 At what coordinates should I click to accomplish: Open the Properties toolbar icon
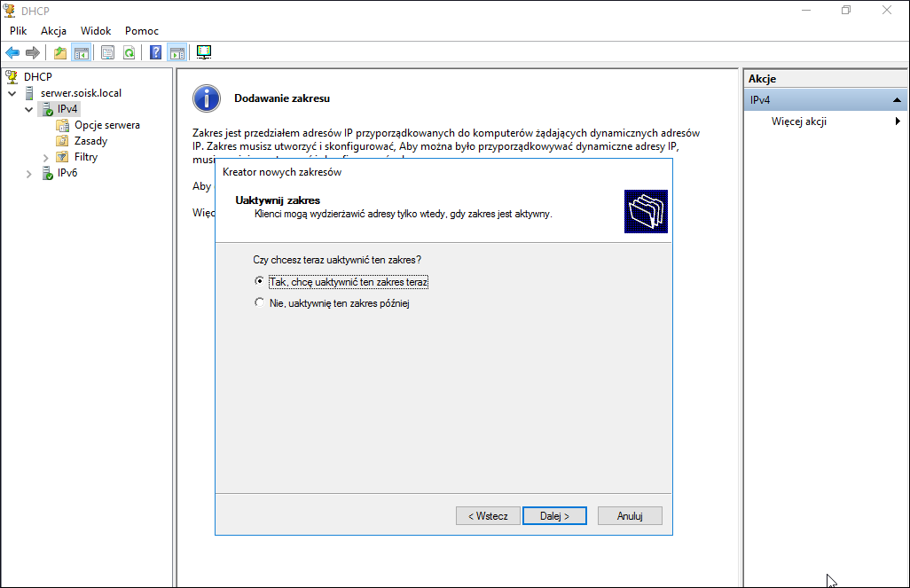point(108,53)
